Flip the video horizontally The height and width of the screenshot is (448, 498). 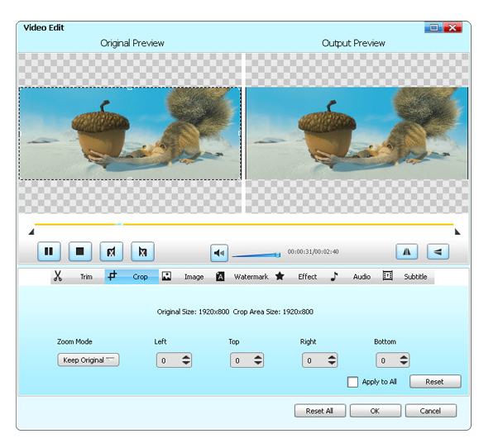(x=406, y=251)
